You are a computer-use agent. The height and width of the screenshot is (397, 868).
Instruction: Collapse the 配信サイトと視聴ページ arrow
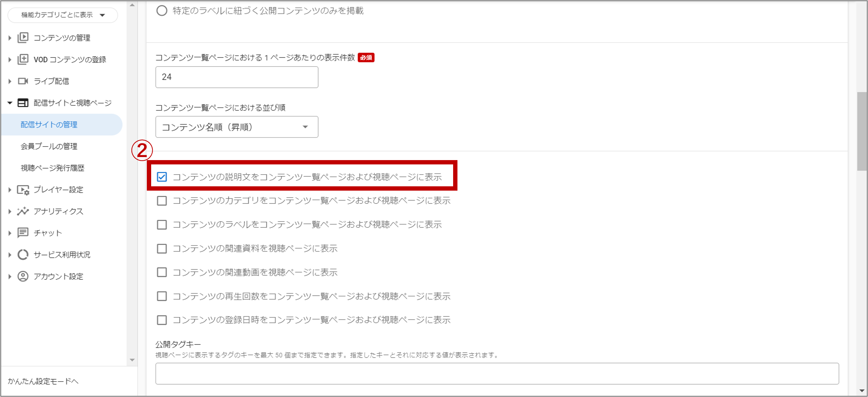tap(10, 103)
